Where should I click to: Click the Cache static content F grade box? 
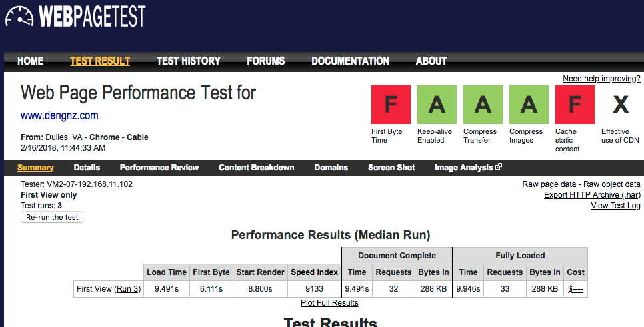point(575,104)
